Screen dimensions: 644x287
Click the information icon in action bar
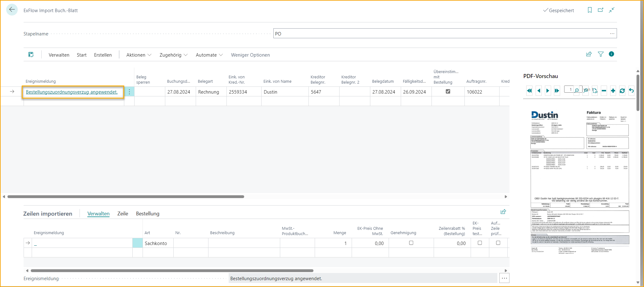pos(611,54)
